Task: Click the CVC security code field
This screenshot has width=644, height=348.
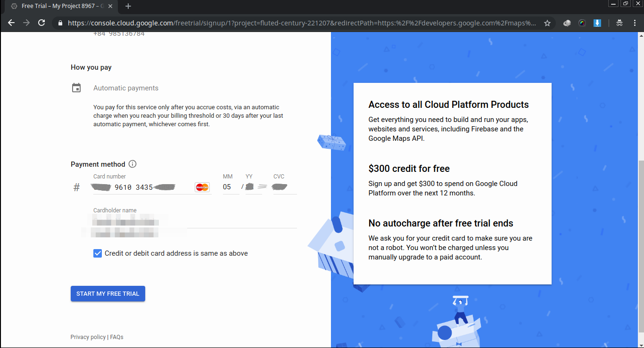Action: tap(285, 187)
